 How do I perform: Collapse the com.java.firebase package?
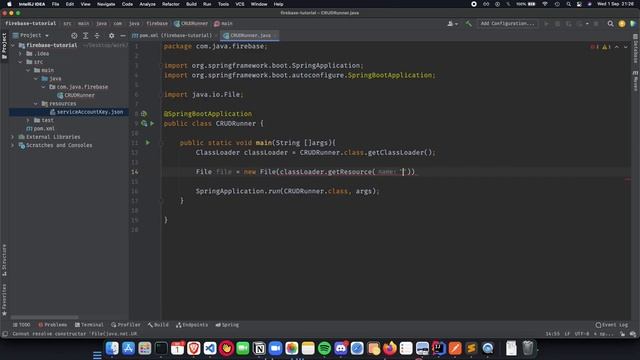coord(44,87)
